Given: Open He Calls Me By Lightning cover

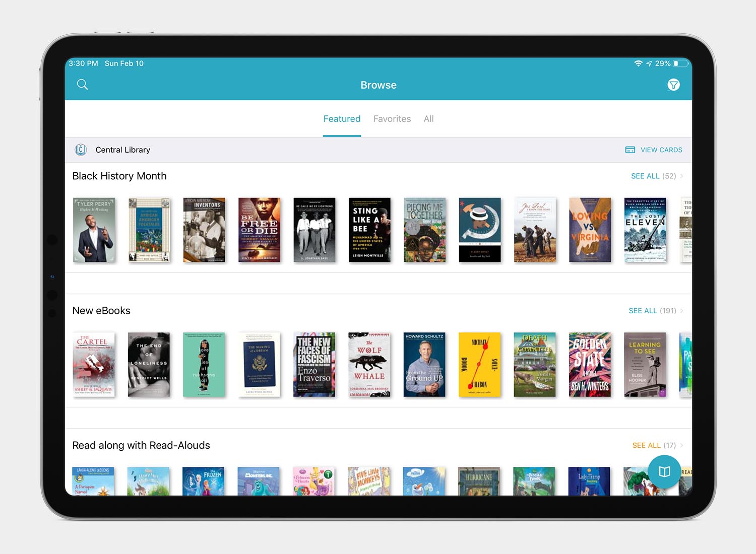Looking at the screenshot, I should coord(314,230).
